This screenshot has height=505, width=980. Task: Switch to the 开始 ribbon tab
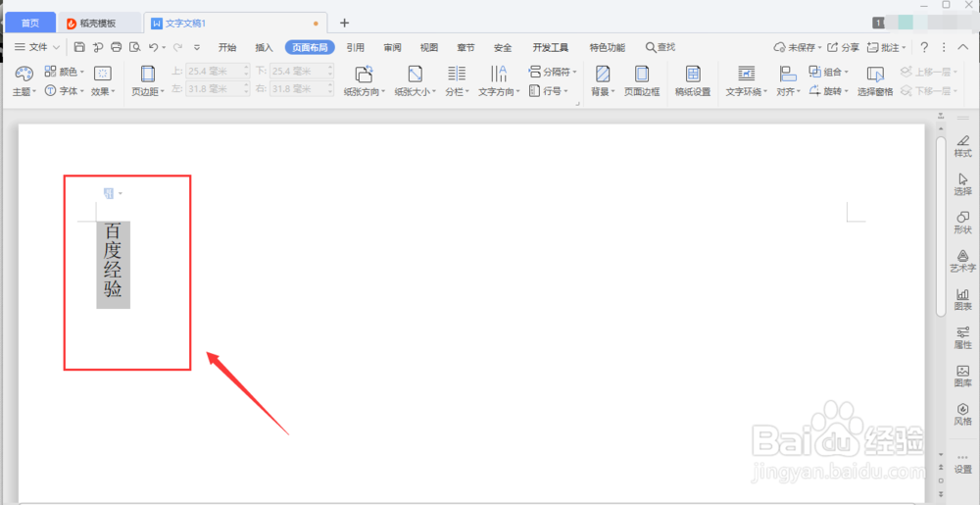[227, 47]
